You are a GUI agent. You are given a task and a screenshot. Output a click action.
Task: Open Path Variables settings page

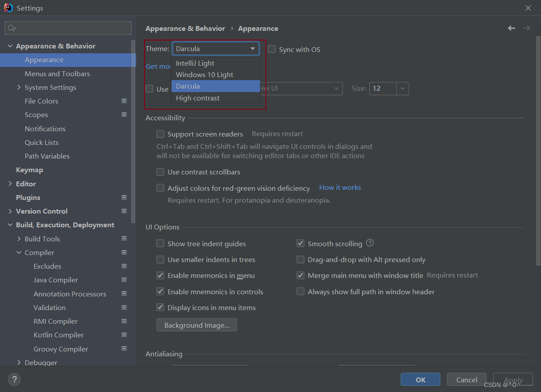(x=47, y=156)
